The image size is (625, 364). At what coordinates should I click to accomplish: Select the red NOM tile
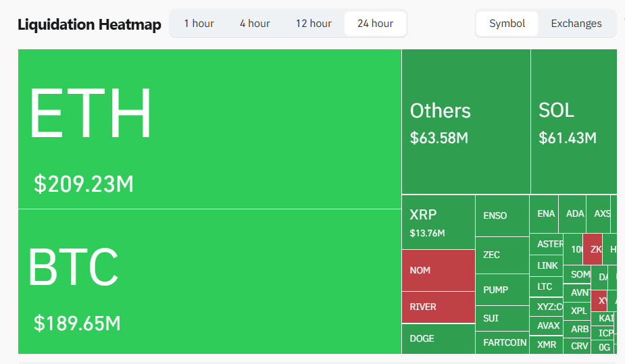(438, 270)
